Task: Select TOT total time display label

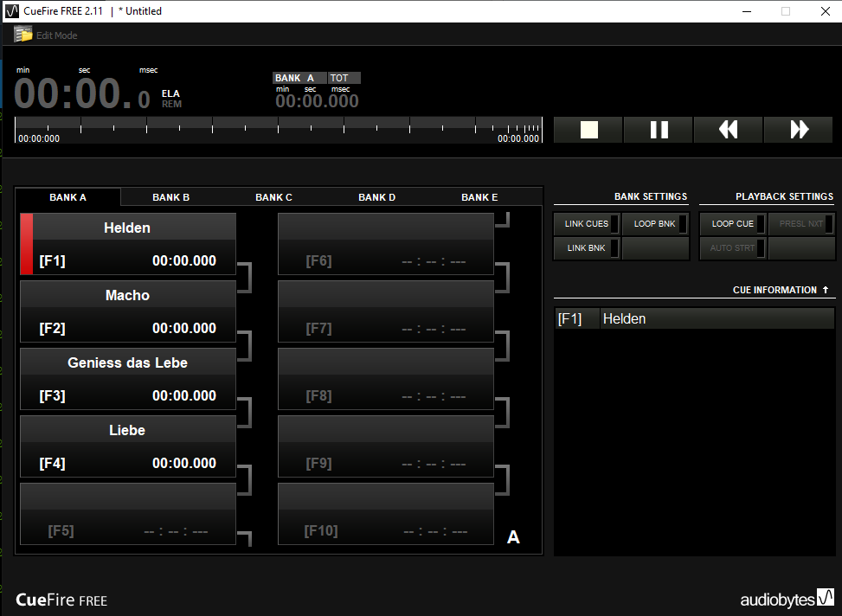Action: coord(344,78)
